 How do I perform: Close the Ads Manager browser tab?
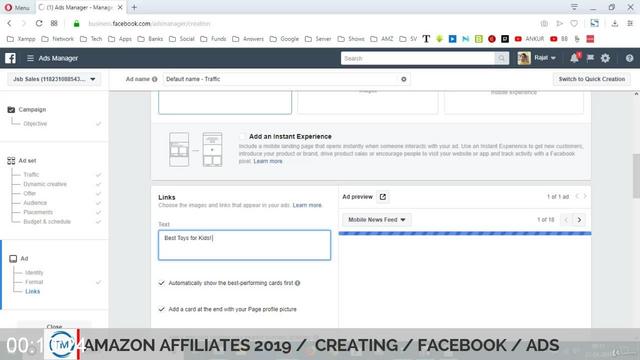120,7
